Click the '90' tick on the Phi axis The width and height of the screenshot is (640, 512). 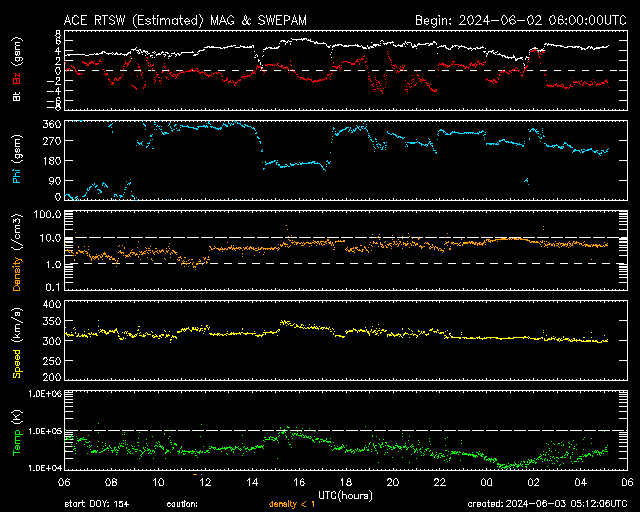(x=55, y=181)
